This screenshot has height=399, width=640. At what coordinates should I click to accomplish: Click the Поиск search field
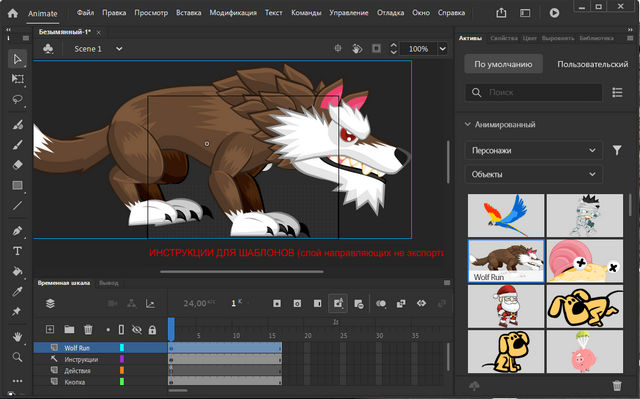[x=533, y=93]
